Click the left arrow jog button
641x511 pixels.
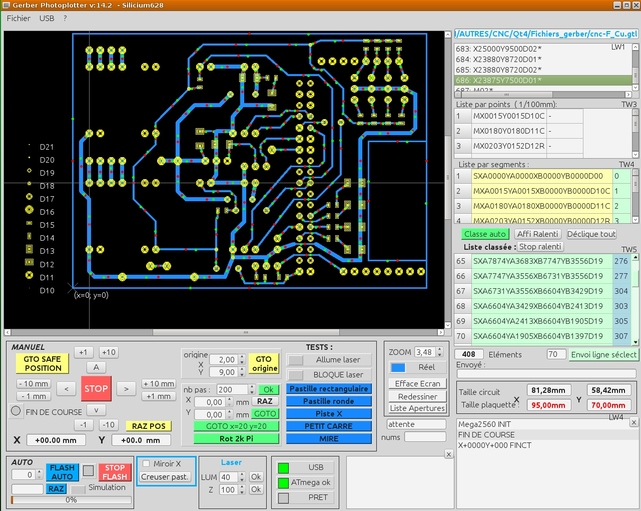click(x=66, y=388)
